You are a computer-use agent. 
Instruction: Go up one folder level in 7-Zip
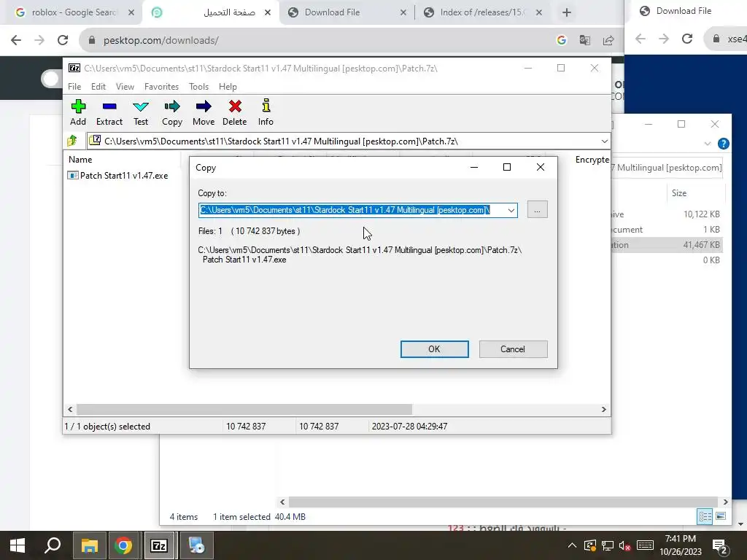point(72,141)
